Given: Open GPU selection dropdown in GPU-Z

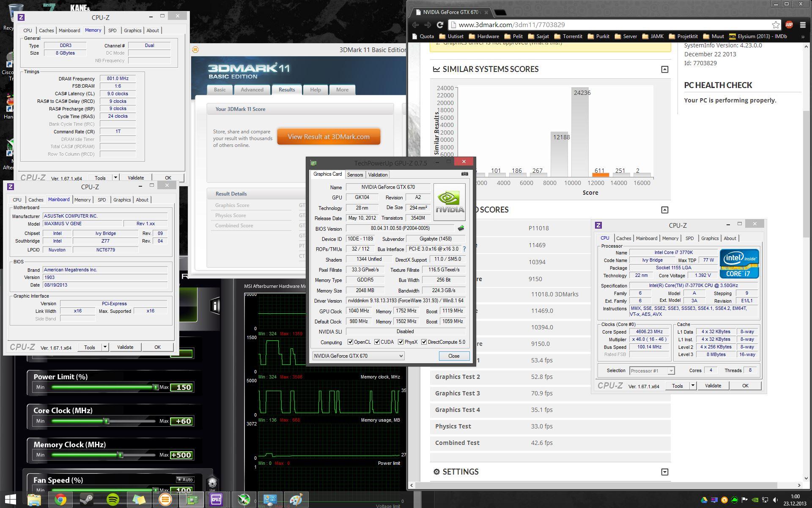Looking at the screenshot, I should [x=358, y=356].
